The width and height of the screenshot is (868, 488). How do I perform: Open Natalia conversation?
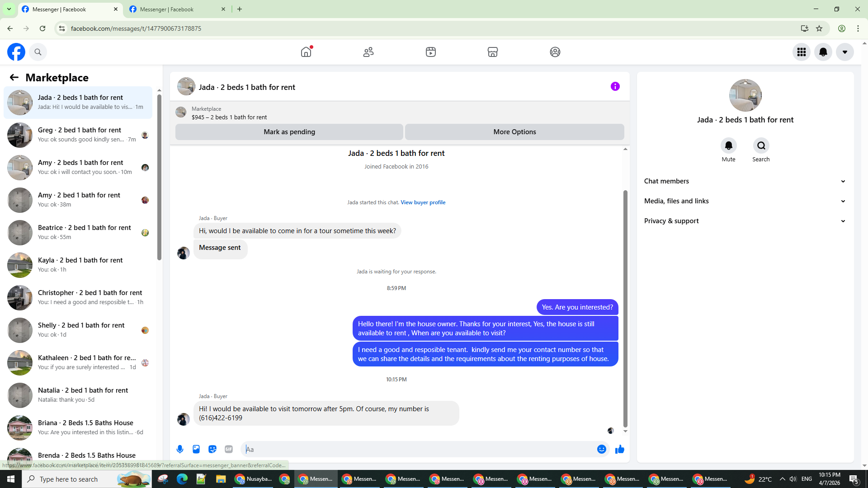(78, 395)
